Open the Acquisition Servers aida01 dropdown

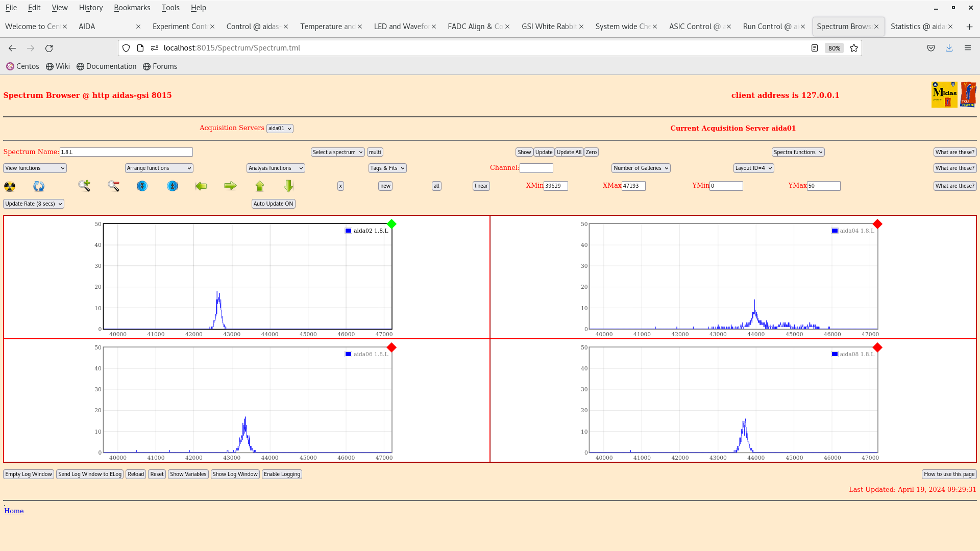(280, 129)
